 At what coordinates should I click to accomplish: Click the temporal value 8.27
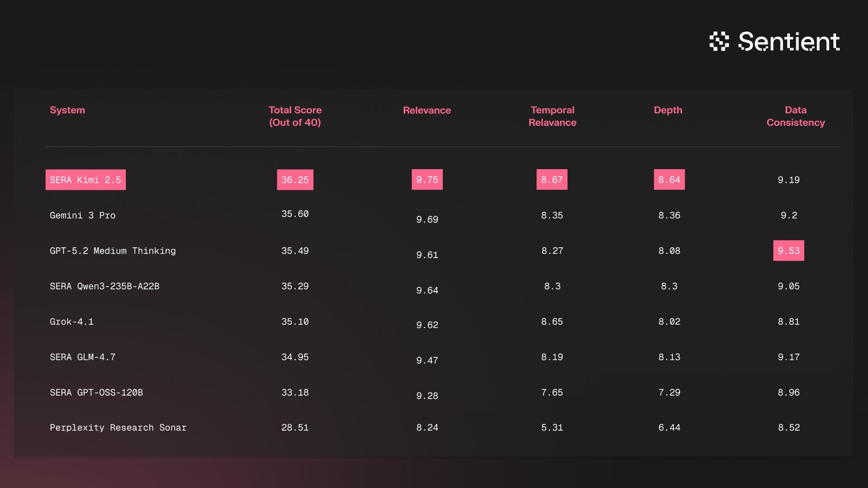(552, 251)
